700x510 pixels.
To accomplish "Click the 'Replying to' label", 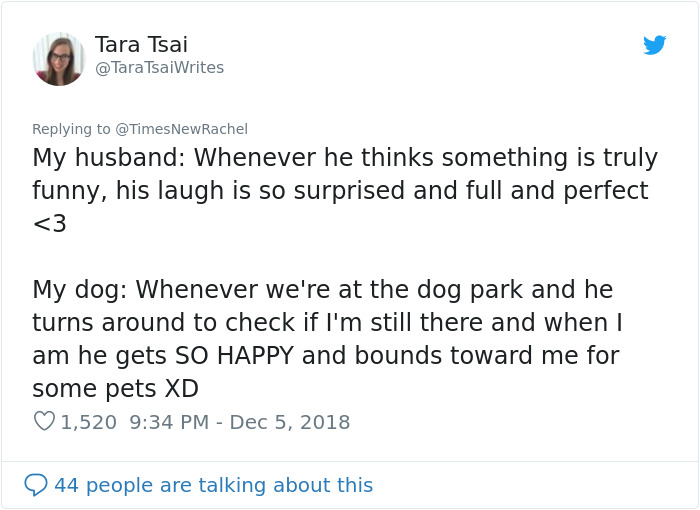I will point(71,129).
